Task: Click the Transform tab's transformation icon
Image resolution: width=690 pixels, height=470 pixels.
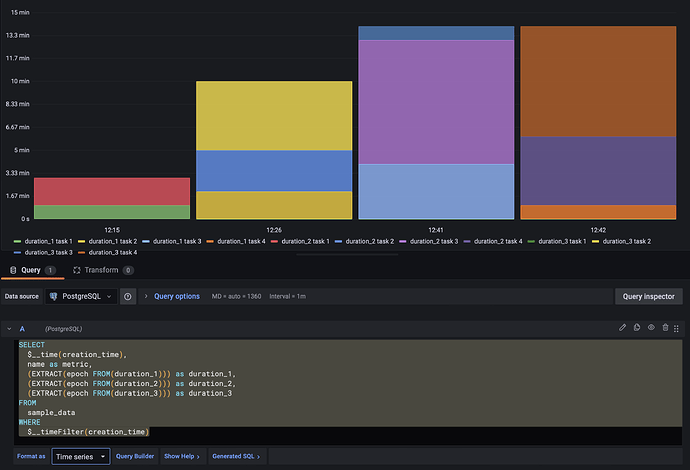Action: pyautogui.click(x=77, y=270)
